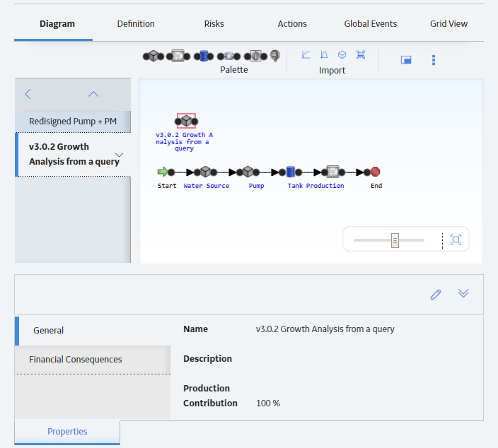Open the vertical three-dot more options menu
This screenshot has height=448, width=498.
(x=434, y=60)
